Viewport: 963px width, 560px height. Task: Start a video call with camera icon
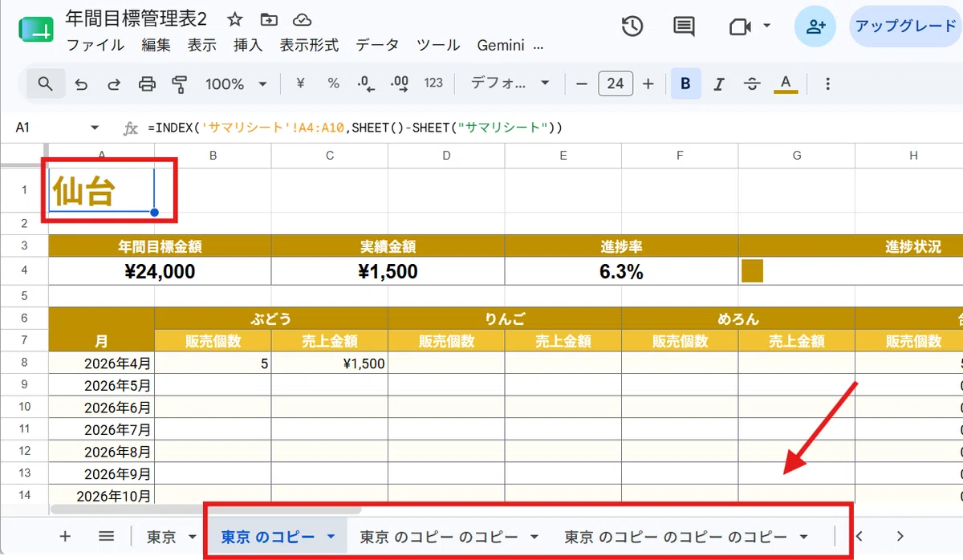coord(740,26)
